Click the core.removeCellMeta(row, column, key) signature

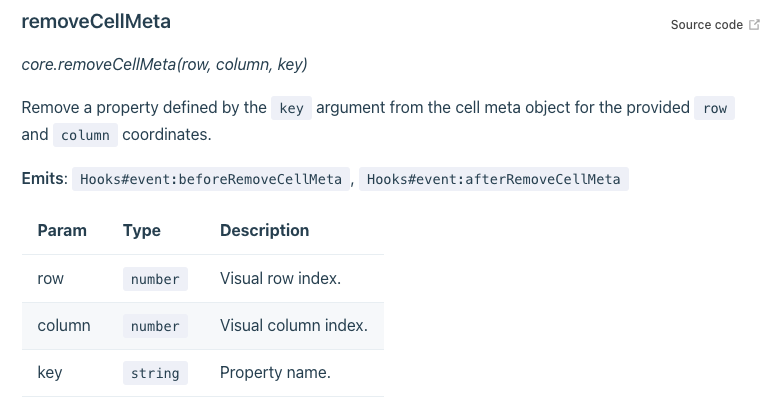(164, 65)
